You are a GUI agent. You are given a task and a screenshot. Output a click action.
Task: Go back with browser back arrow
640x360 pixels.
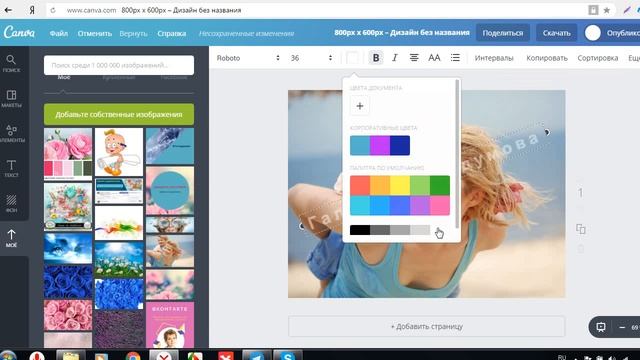[8, 10]
